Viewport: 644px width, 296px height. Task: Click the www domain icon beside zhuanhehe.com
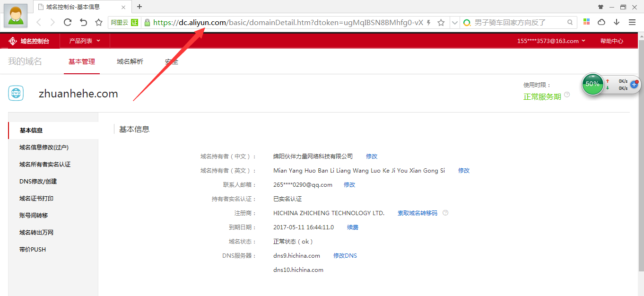(x=16, y=93)
